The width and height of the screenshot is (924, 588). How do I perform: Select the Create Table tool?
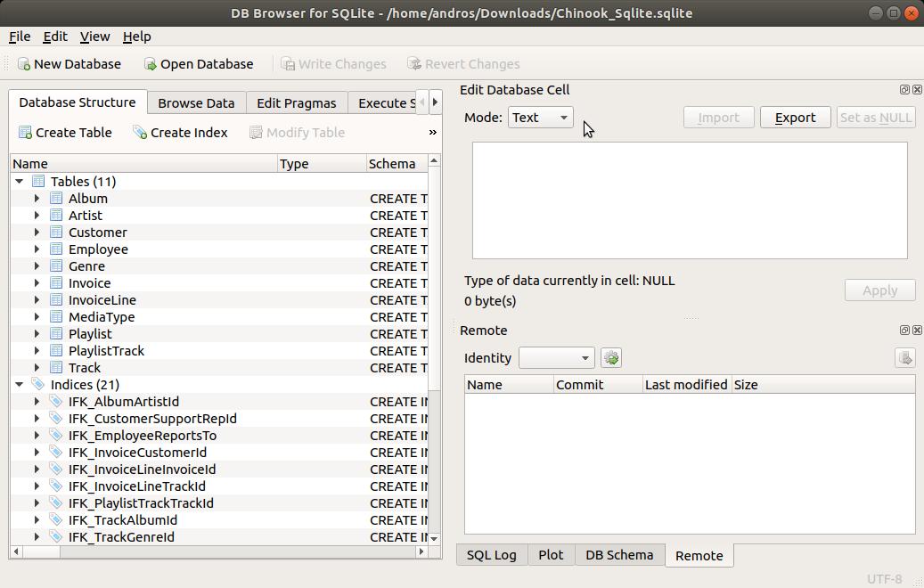point(65,132)
